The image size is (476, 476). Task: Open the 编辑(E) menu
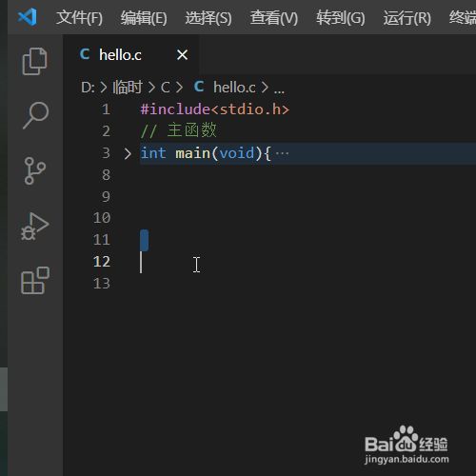click(x=144, y=18)
